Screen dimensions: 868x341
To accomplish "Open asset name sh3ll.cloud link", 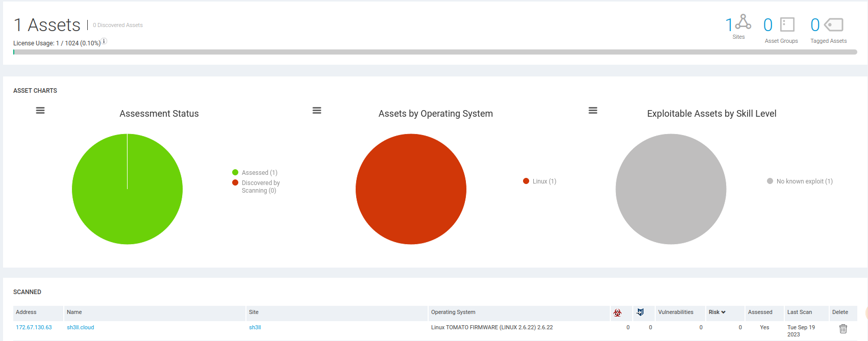I will coord(81,327).
